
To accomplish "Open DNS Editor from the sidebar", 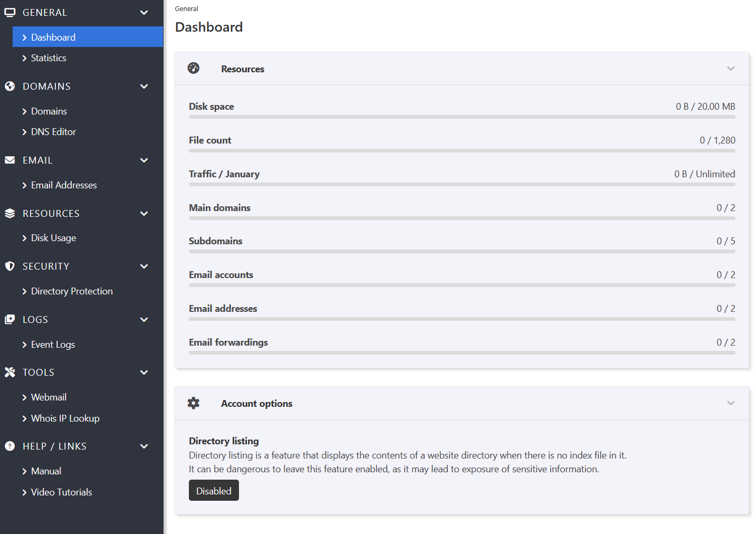I will 53,132.
